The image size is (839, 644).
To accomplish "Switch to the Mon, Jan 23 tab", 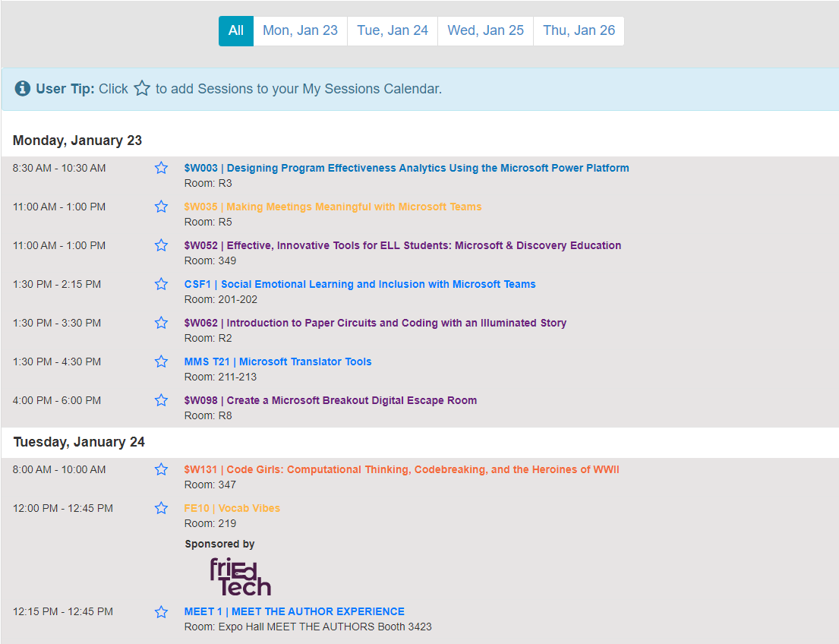I will [300, 30].
